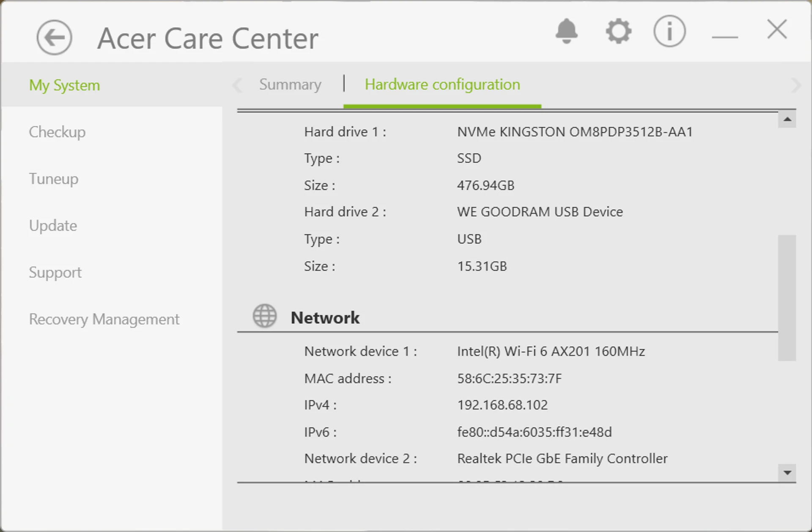Click Realtek PCIe GbE Family Controller
The width and height of the screenshot is (812, 532).
pos(562,459)
